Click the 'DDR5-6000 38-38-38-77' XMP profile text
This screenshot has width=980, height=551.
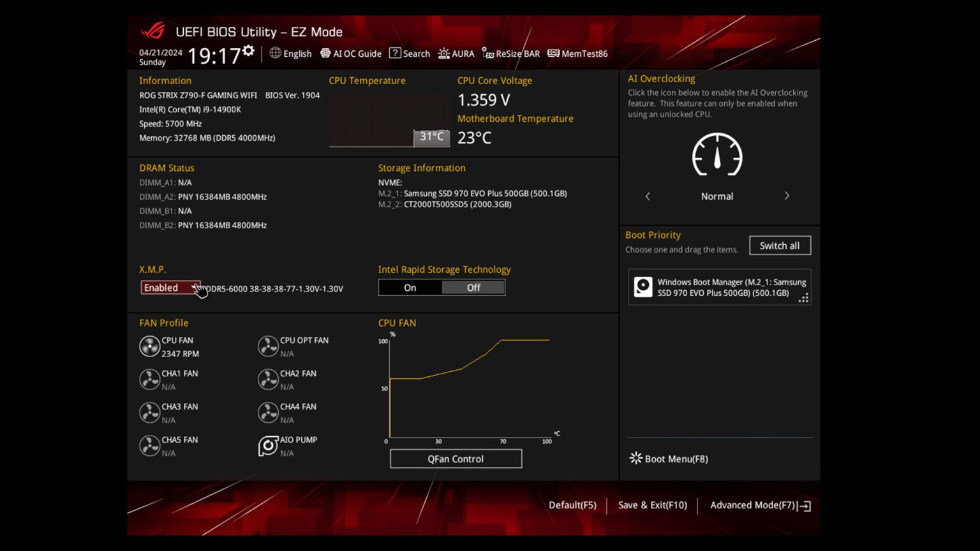click(x=274, y=289)
